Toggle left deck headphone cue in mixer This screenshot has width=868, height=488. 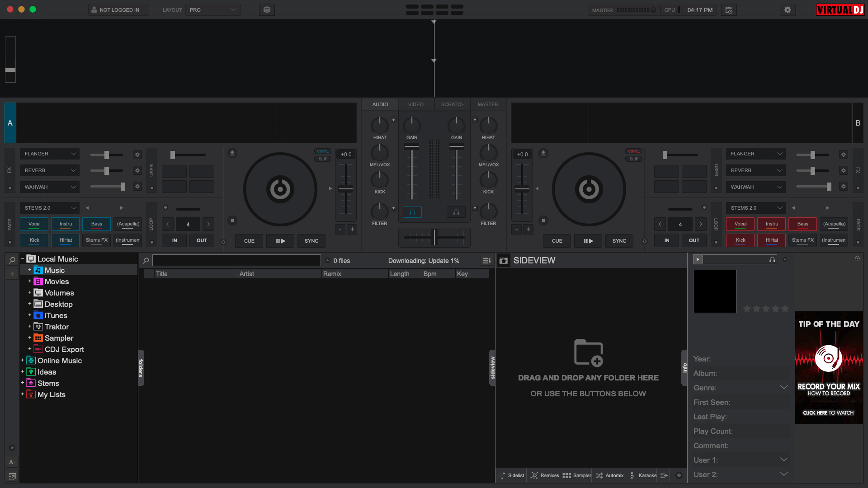pos(412,212)
